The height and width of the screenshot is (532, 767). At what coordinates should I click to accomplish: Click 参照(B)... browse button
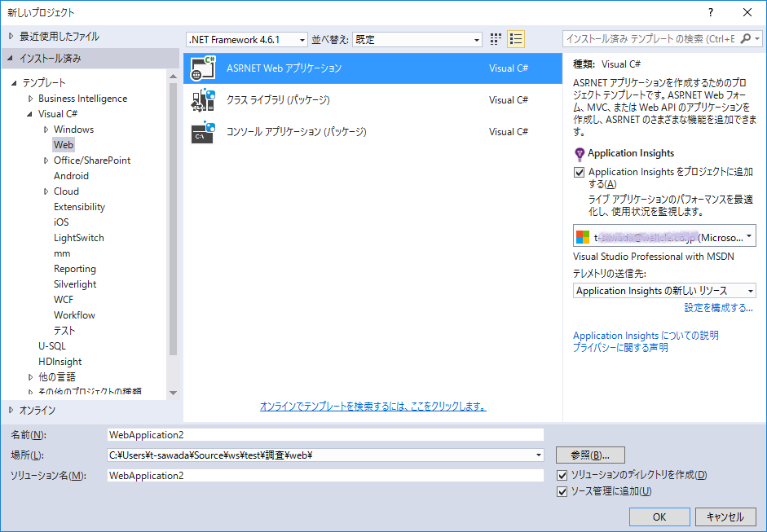click(590, 455)
